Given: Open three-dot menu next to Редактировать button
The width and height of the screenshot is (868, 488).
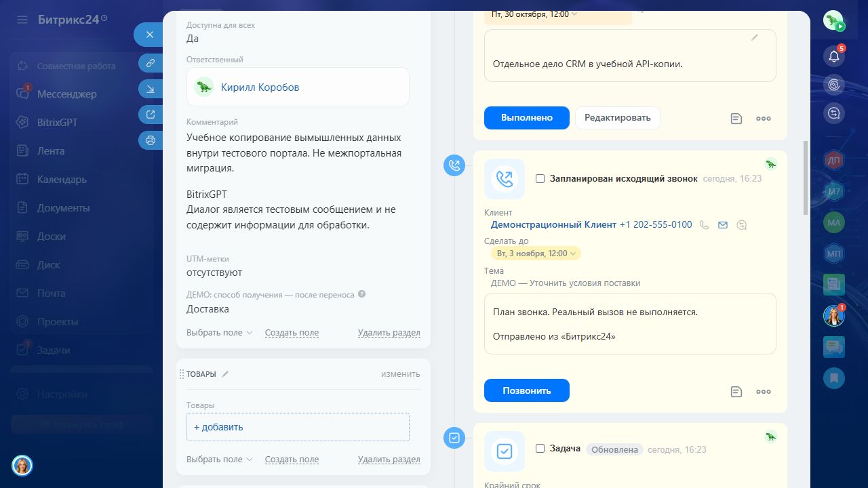Looking at the screenshot, I should (764, 119).
